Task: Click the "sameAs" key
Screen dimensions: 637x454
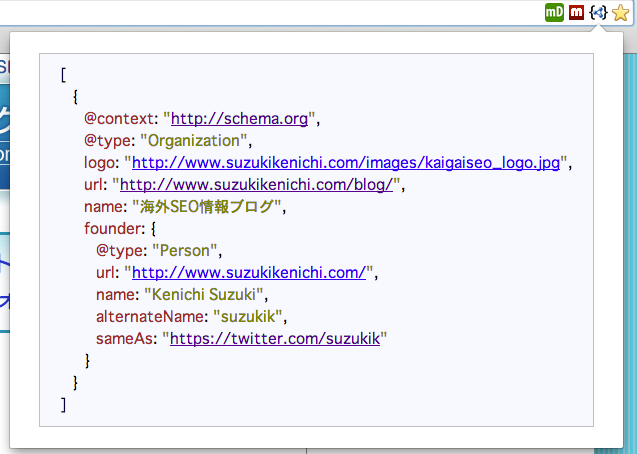Action: [x=126, y=338]
